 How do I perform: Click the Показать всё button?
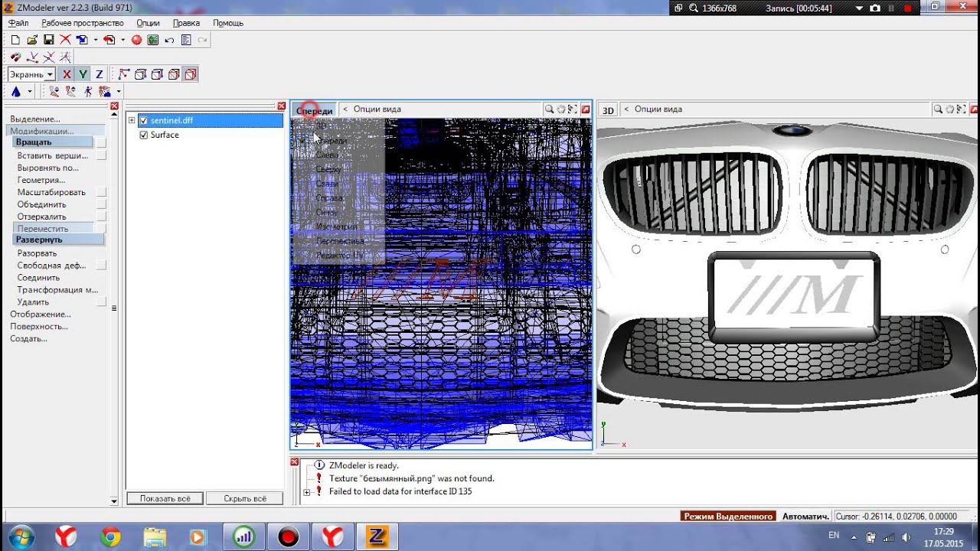[165, 498]
